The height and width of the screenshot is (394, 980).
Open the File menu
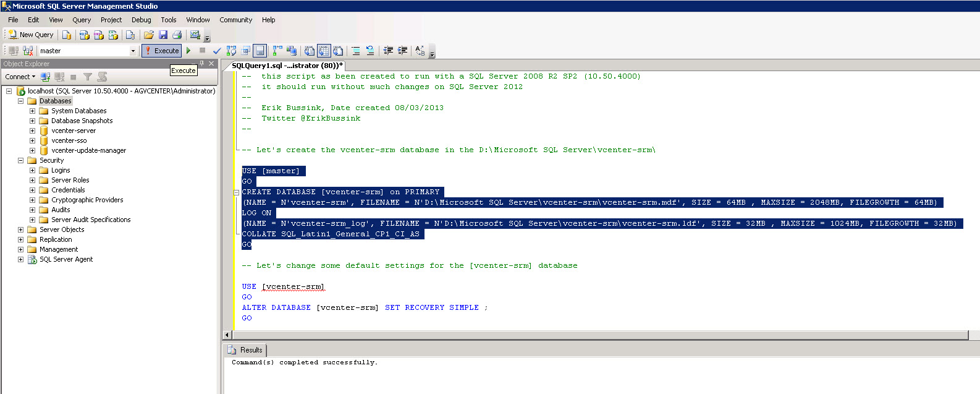pos(13,20)
